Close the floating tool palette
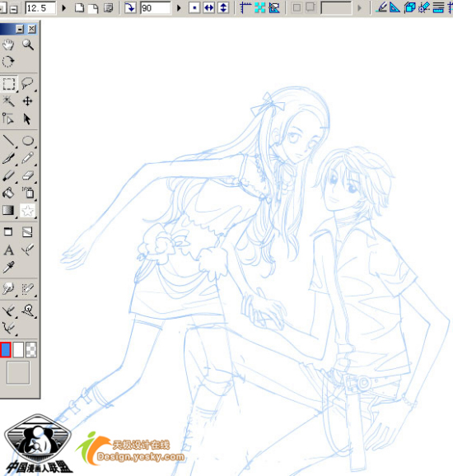 pyautogui.click(x=32, y=29)
